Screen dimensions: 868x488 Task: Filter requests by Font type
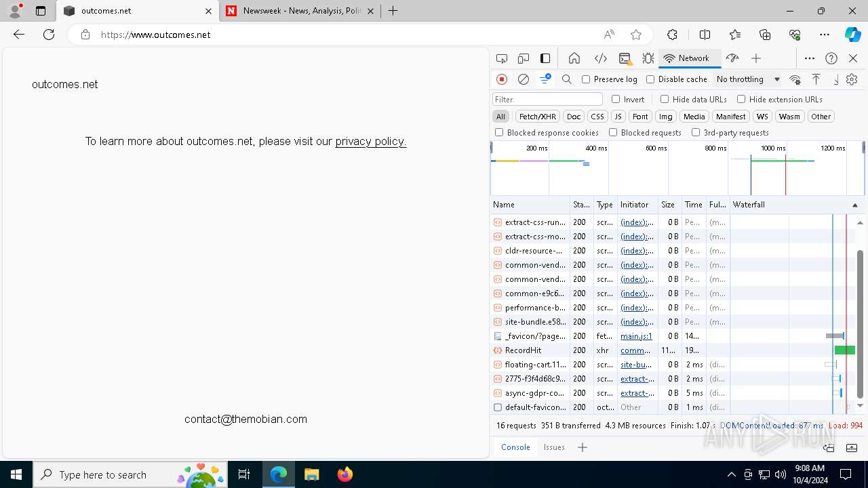(x=640, y=117)
